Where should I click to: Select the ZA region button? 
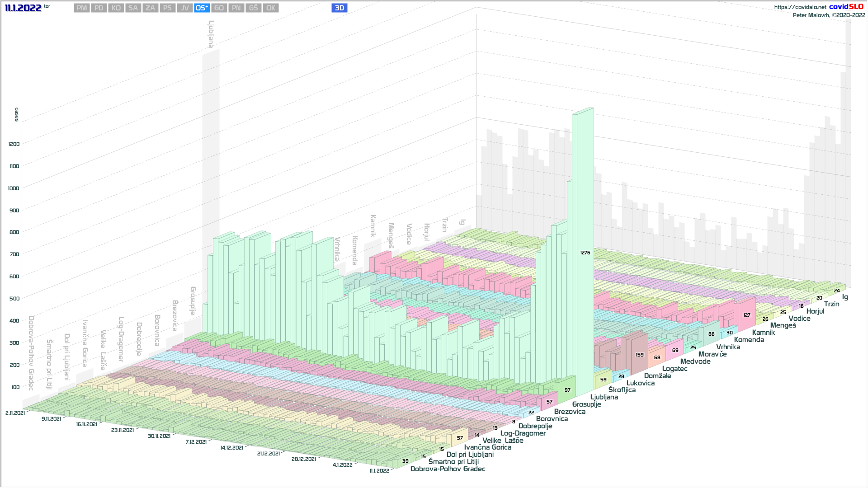(150, 8)
